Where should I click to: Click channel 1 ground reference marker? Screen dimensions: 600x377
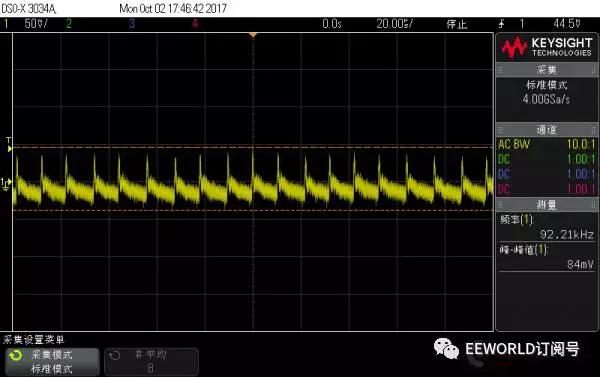(x=6, y=184)
